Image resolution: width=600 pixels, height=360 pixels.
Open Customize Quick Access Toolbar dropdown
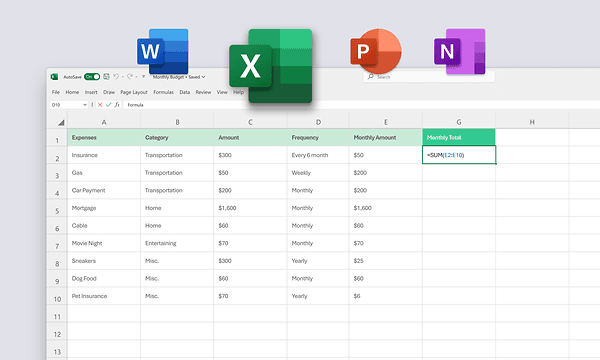pyautogui.click(x=143, y=77)
